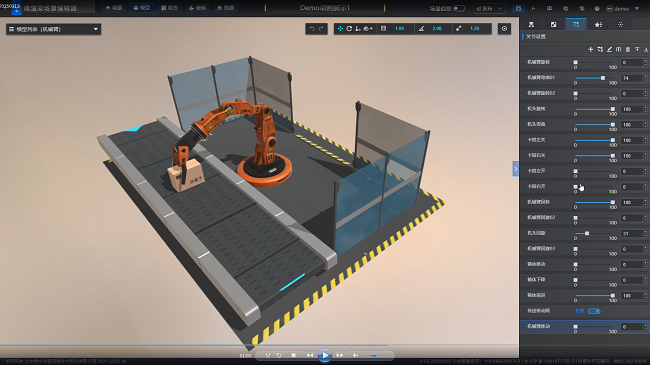Click the slider of highlighted 机械臂移动 row

point(594,327)
